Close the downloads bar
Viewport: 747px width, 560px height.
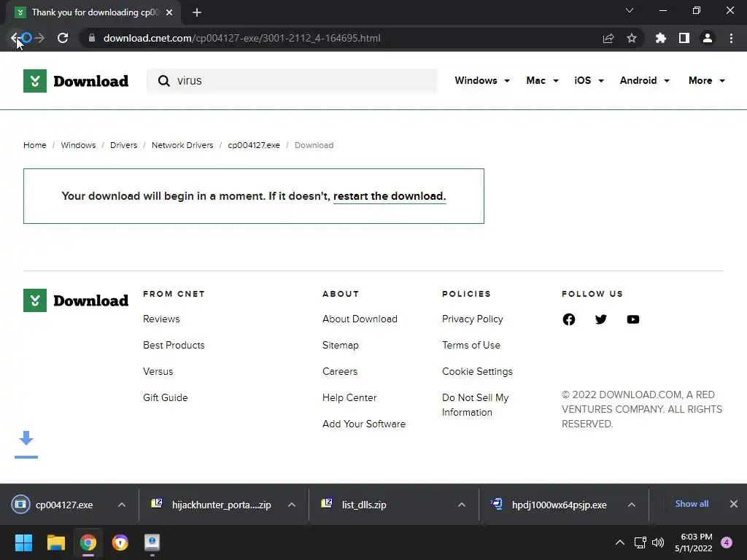[x=734, y=504]
